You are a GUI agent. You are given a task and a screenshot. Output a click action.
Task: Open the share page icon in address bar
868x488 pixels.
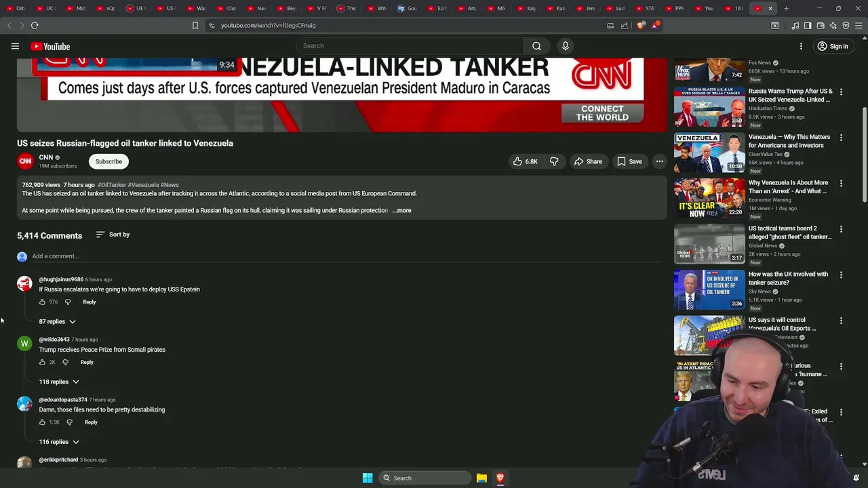[625, 25]
